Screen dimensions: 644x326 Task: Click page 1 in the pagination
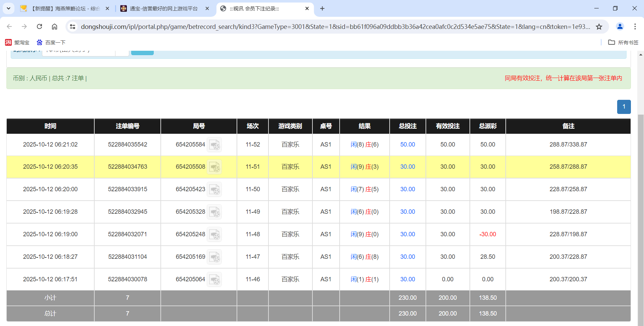tap(624, 107)
